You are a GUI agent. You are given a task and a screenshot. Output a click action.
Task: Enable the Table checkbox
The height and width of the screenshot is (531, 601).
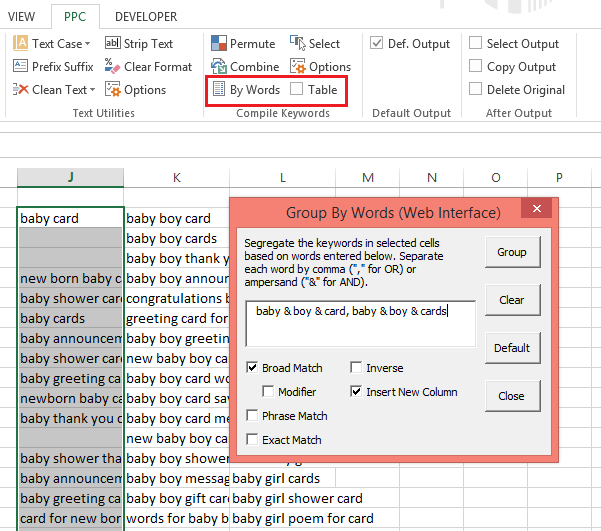(x=296, y=89)
